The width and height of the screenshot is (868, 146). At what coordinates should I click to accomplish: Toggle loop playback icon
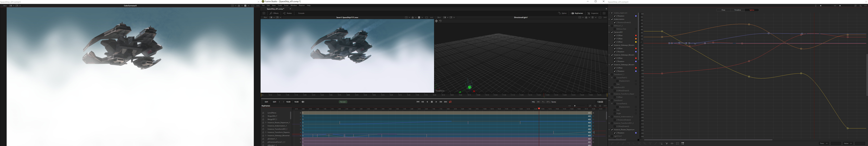(450, 102)
